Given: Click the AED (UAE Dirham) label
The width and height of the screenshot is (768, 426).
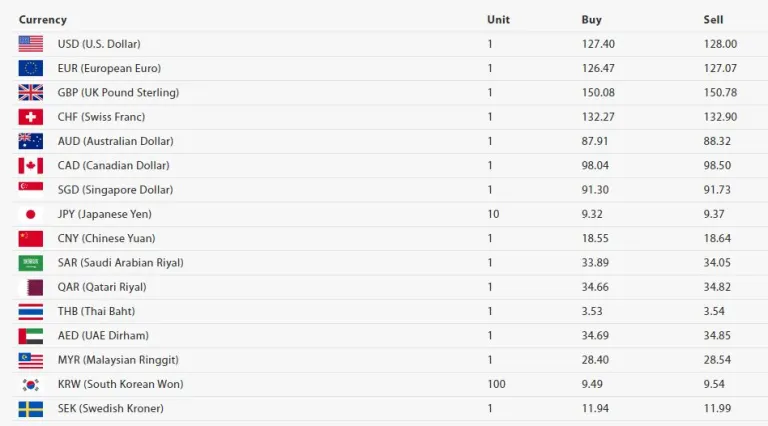Looking at the screenshot, I should point(103,335).
